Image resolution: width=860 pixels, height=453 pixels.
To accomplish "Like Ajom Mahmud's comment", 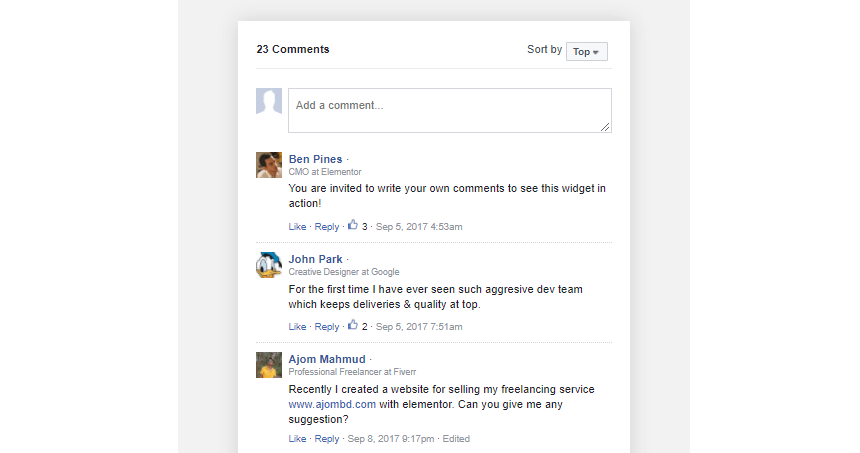I will coord(297,439).
